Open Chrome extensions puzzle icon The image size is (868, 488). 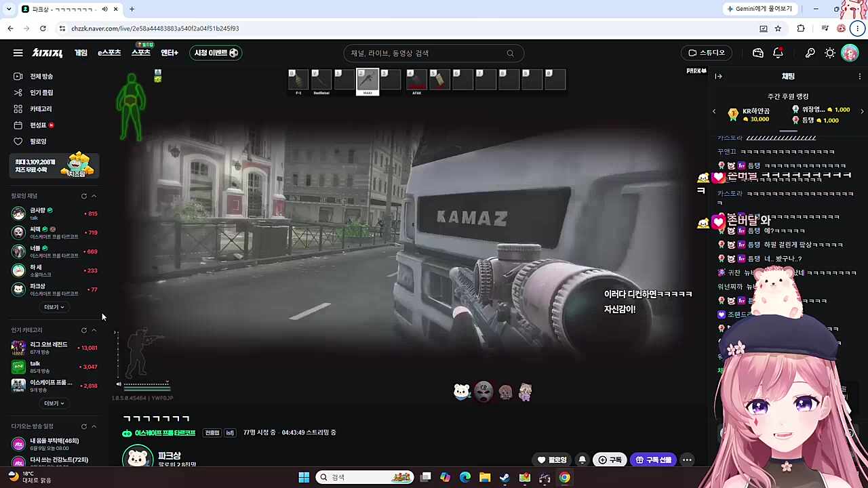(x=801, y=28)
